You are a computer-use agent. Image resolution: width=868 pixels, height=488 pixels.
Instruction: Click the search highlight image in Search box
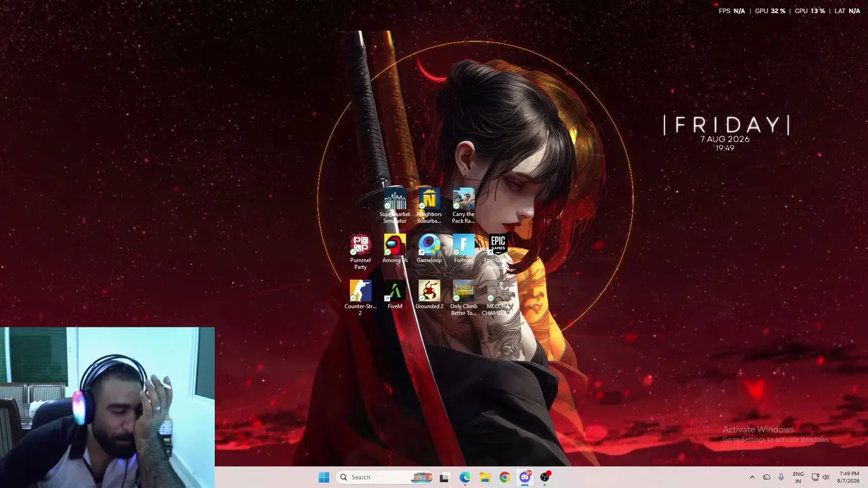point(422,477)
